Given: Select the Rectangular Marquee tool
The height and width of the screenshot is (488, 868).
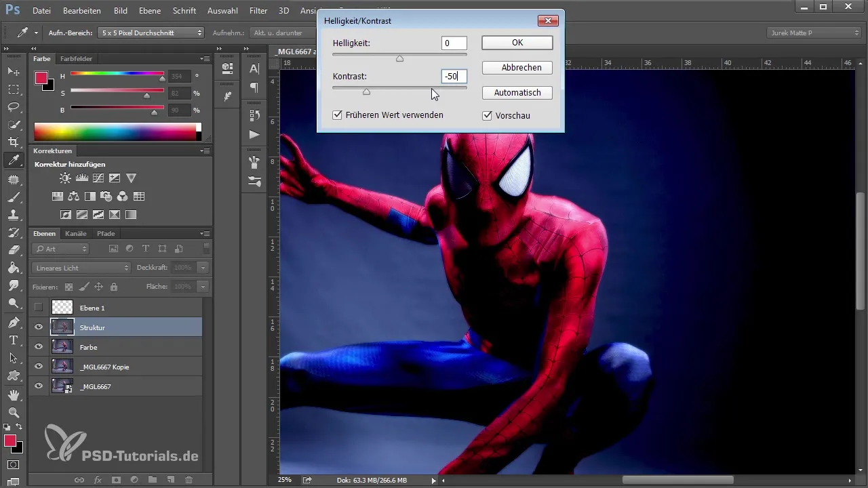Looking at the screenshot, I should (x=14, y=89).
